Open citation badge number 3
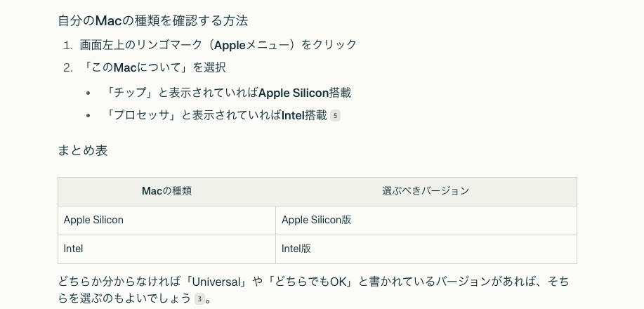Screen dimensions: 644x309 pos(200,299)
